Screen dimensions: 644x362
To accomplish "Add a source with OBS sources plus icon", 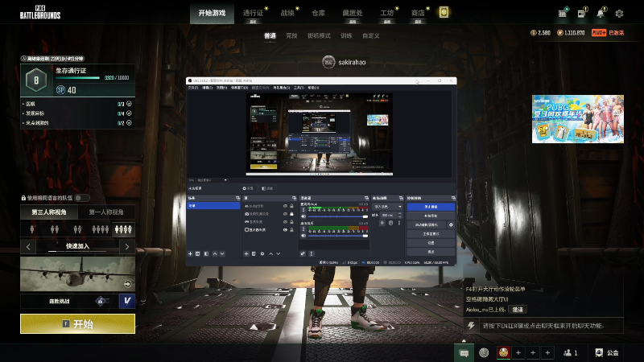I will point(246,254).
